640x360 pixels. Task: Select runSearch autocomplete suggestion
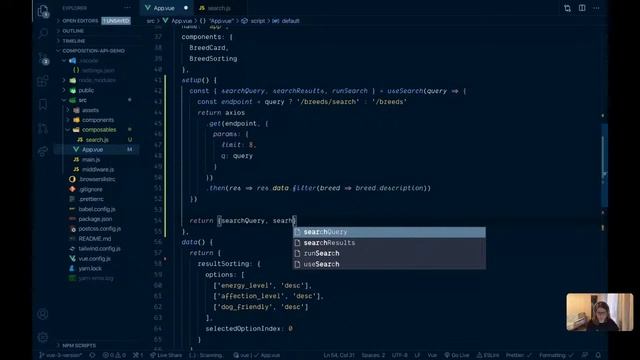click(x=389, y=253)
